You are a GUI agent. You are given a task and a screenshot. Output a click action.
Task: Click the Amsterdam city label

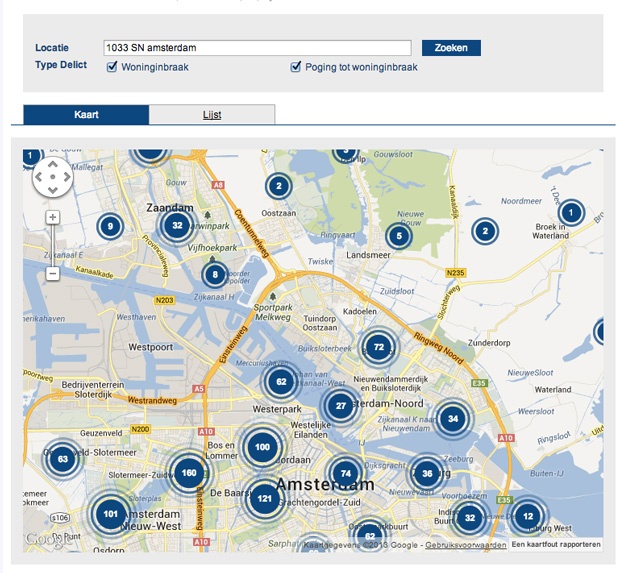tap(325, 484)
